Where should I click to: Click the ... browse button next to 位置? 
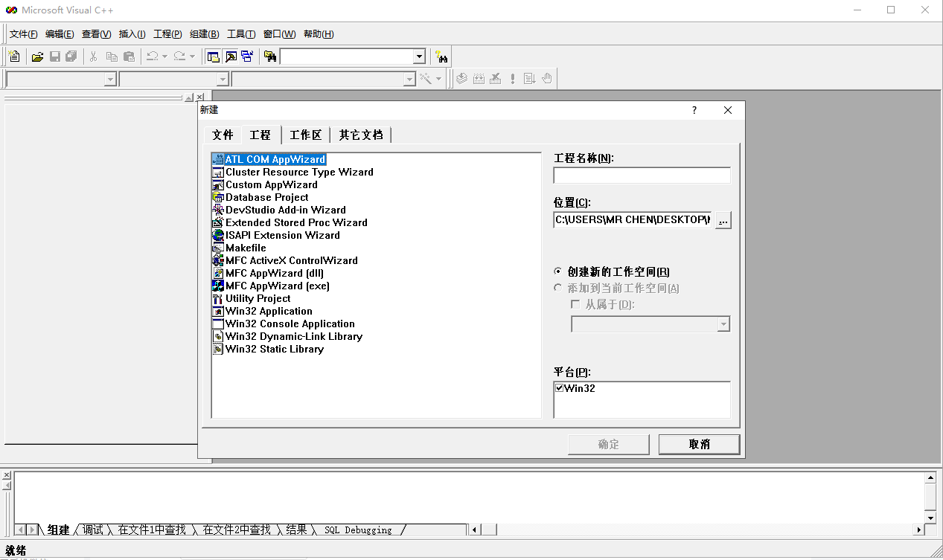(722, 219)
